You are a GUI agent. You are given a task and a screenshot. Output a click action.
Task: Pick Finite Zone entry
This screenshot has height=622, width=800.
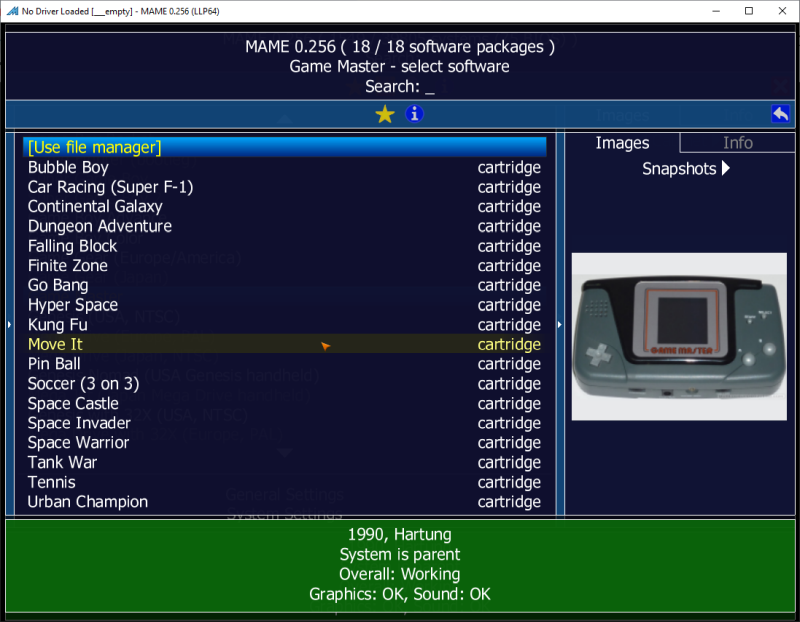pyautogui.click(x=285, y=265)
